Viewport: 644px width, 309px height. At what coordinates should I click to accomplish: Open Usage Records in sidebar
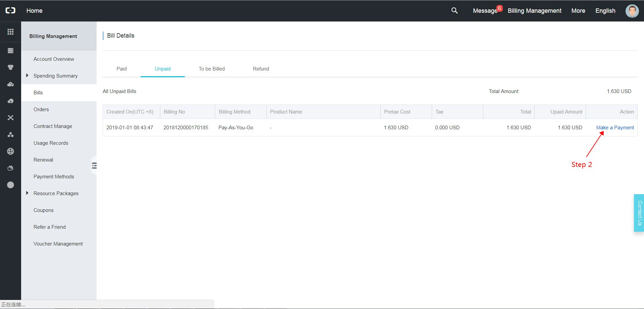pyautogui.click(x=51, y=143)
